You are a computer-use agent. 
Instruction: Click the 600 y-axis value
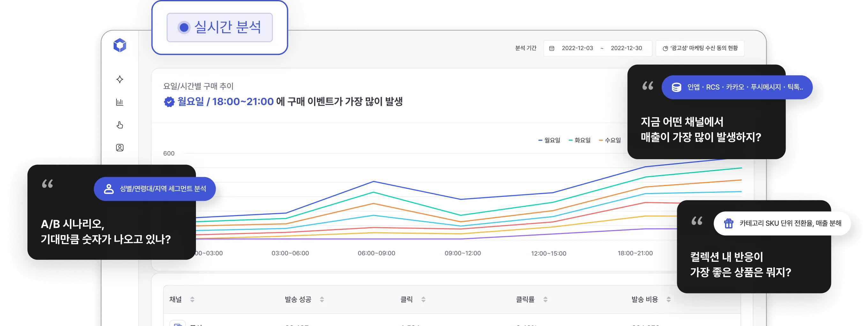click(169, 153)
